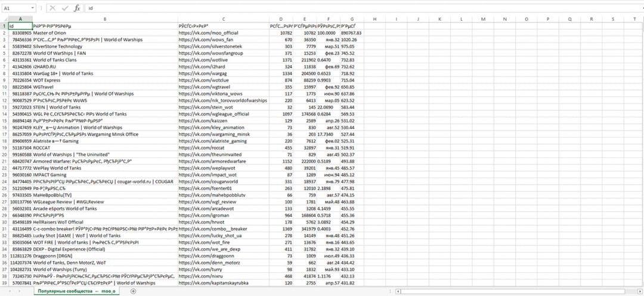Select column M header
This screenshot has width=644, height=296.
[482, 19]
